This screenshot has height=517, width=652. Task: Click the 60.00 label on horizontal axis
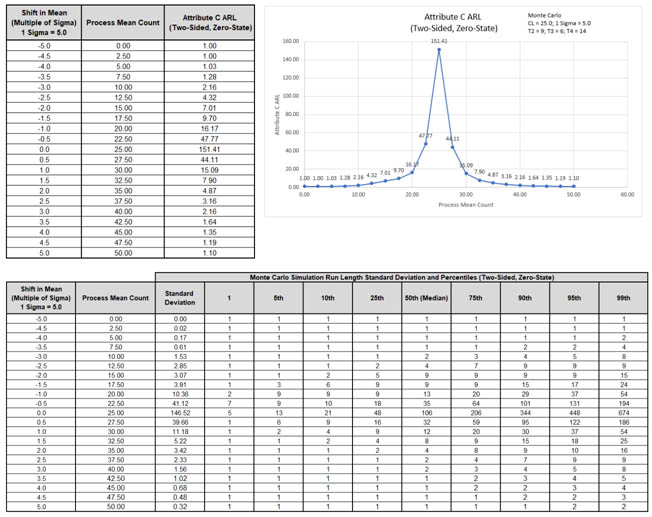pos(627,194)
